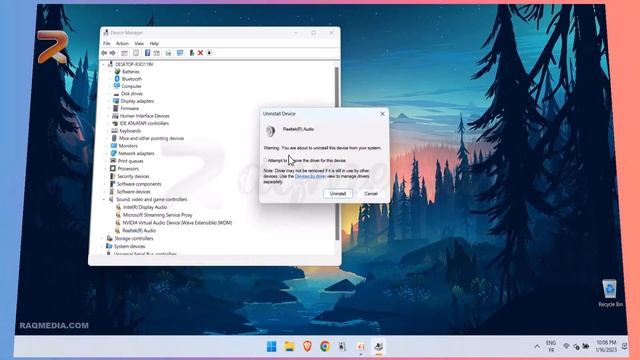The width and height of the screenshot is (640, 360).
Task: Click the battery icon in system tray
Action: 586,347
